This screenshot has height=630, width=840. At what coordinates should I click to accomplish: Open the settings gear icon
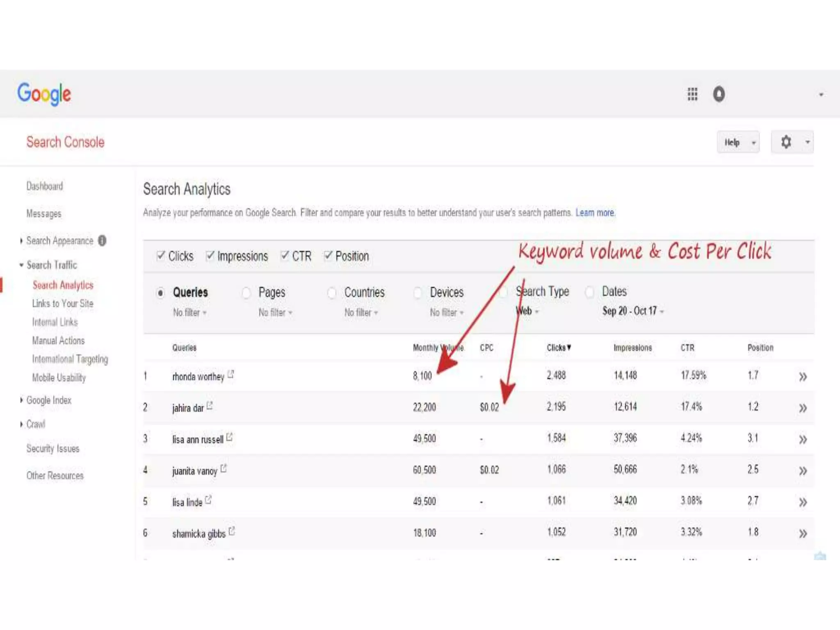coord(786,142)
